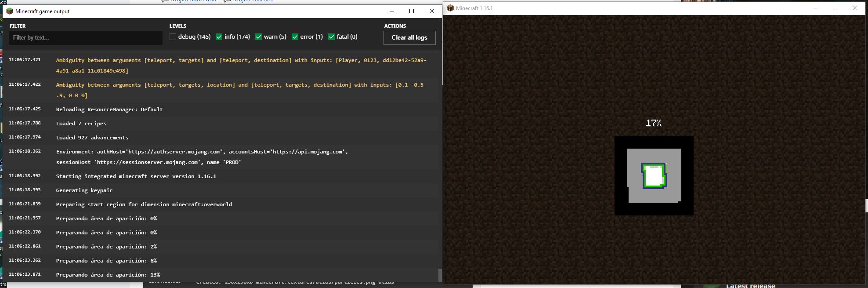Select the 'Preparando área de aparición: 13%' line
Viewport: 868px width, 288px height.
[x=108, y=275]
